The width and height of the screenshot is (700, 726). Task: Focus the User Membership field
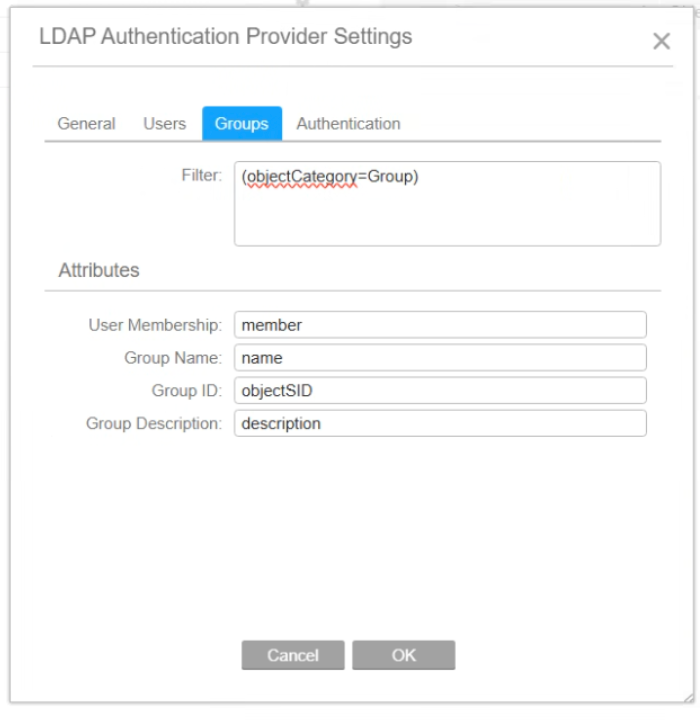(440, 325)
